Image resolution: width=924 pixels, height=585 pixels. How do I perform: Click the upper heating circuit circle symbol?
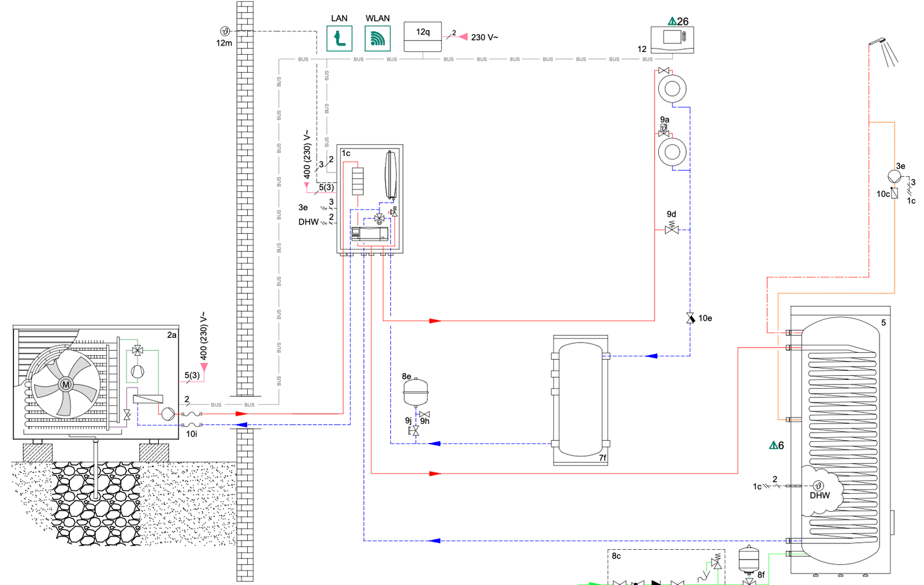tap(672, 89)
